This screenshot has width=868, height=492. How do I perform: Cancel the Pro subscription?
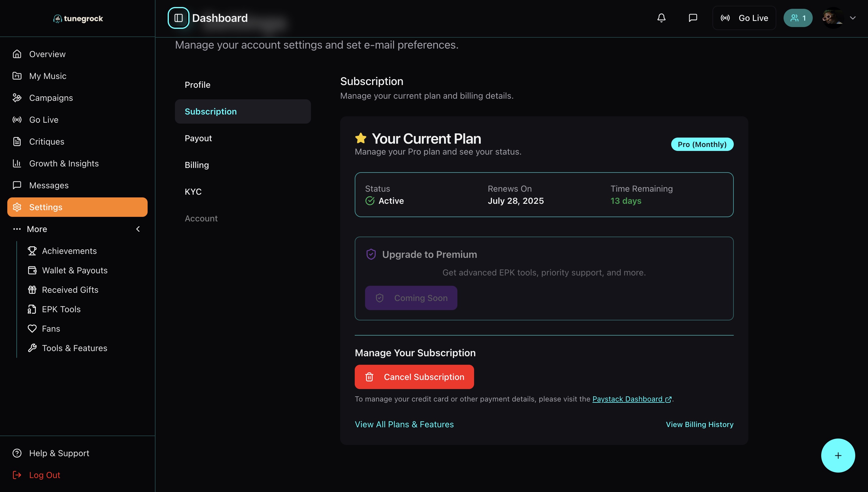(414, 377)
